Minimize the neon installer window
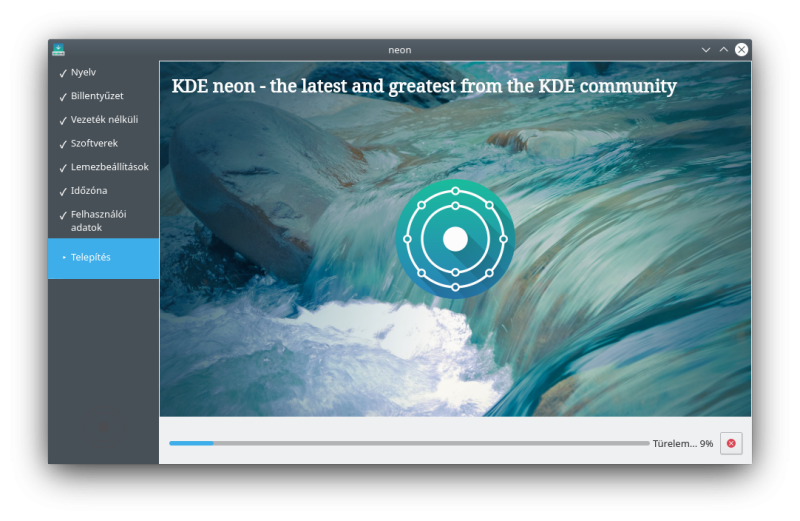This screenshot has width=800, height=521. tap(706, 49)
